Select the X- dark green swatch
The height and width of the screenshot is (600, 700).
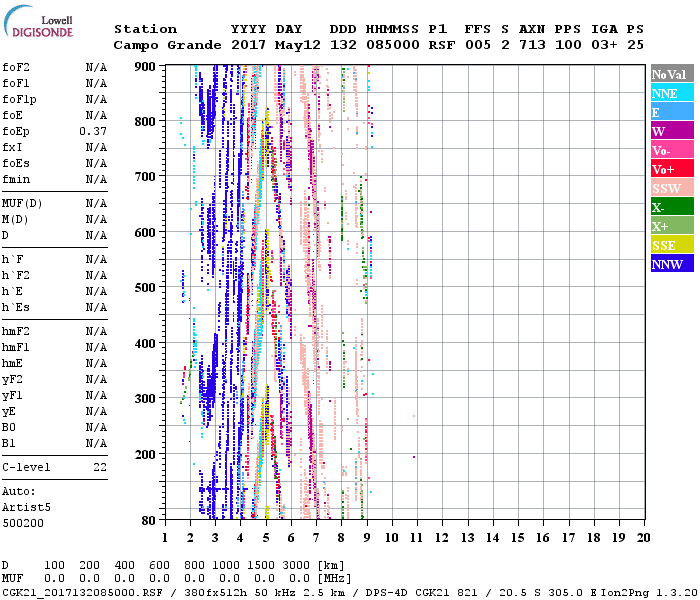[672, 206]
